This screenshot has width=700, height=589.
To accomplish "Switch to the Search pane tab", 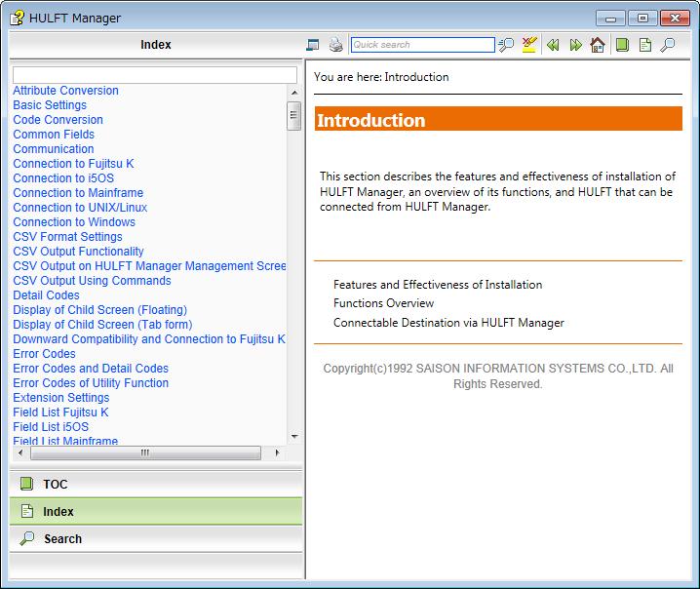I will click(156, 538).
